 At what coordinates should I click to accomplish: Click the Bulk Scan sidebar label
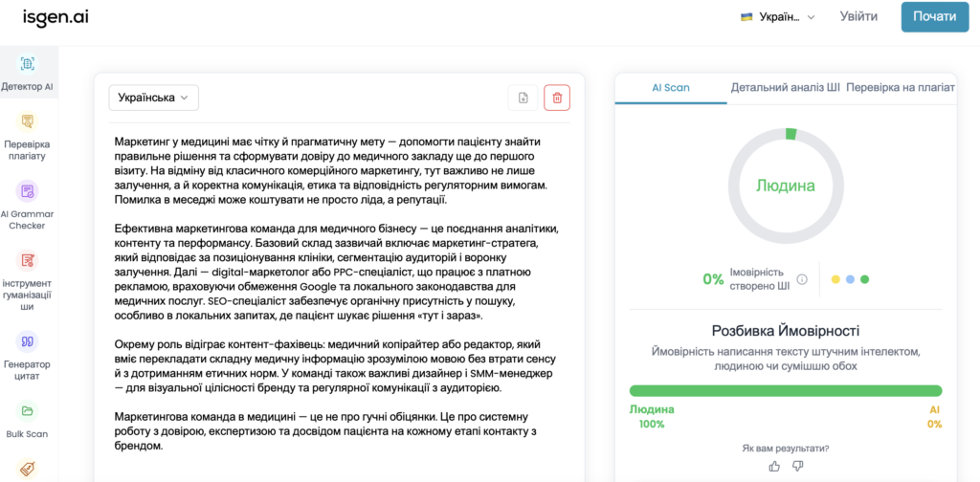[x=28, y=434]
